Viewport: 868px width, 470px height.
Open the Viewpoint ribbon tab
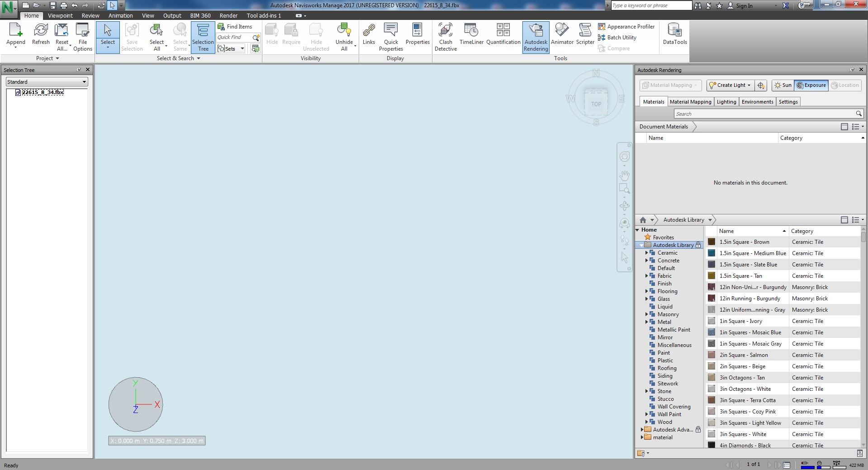[60, 15]
